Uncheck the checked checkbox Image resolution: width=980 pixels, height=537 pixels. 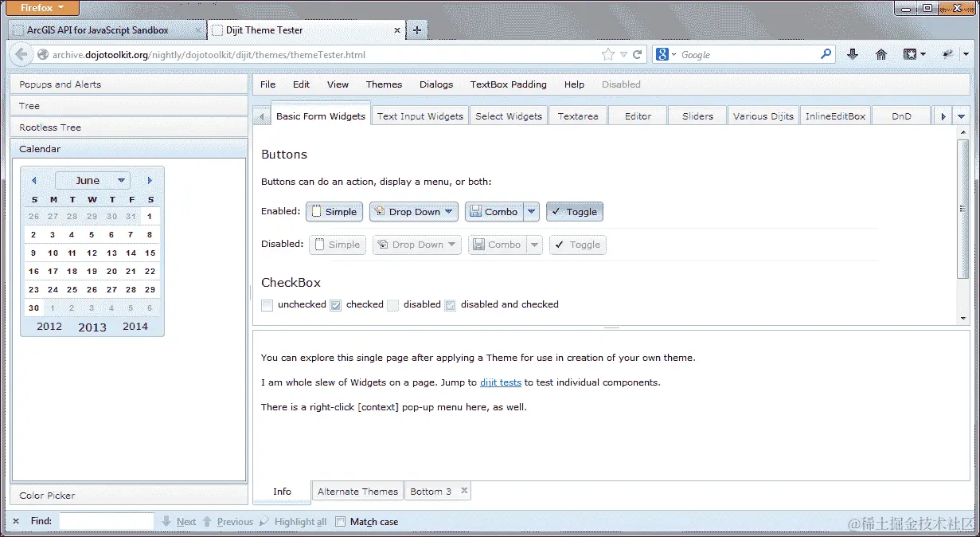coord(336,304)
